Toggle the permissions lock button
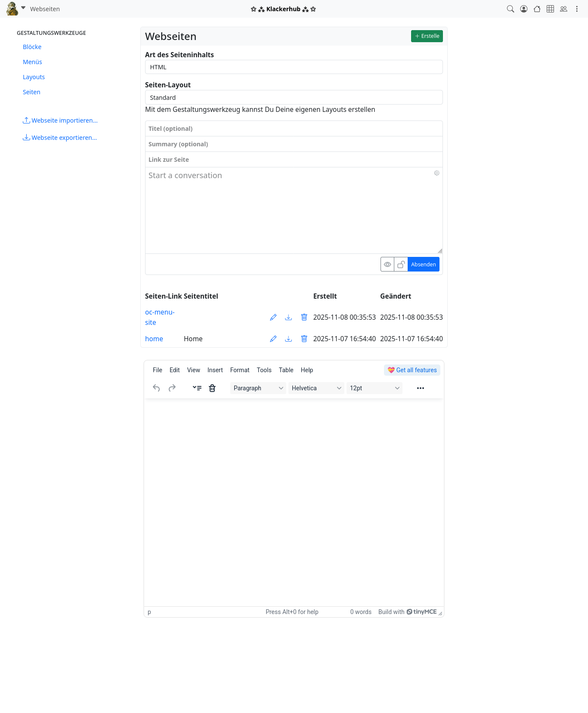Image resolution: width=588 pixels, height=713 pixels. 401,264
